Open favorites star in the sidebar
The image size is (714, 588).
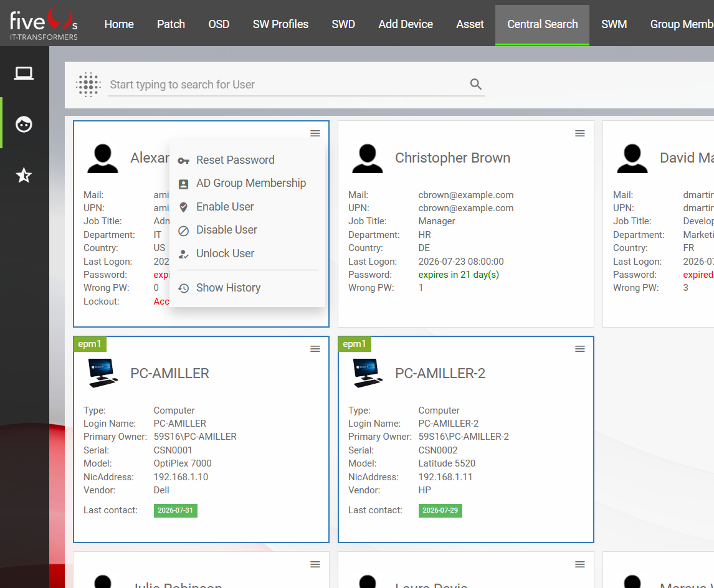pyautogui.click(x=24, y=175)
